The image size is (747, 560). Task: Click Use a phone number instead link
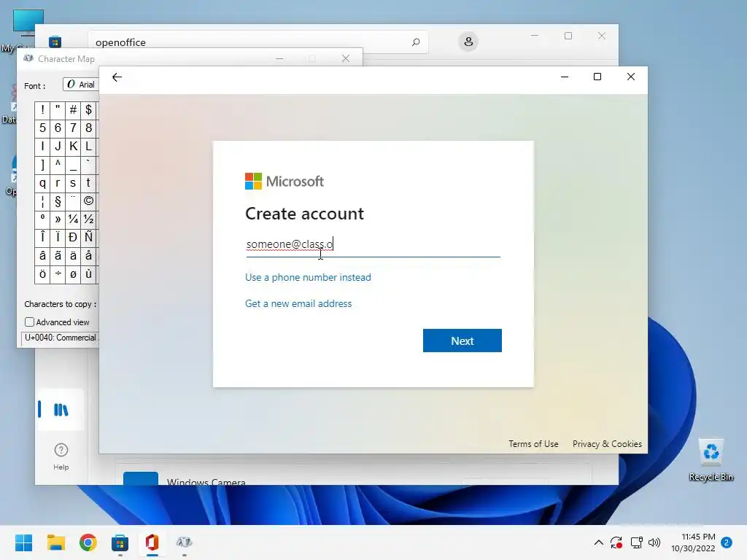click(x=308, y=277)
